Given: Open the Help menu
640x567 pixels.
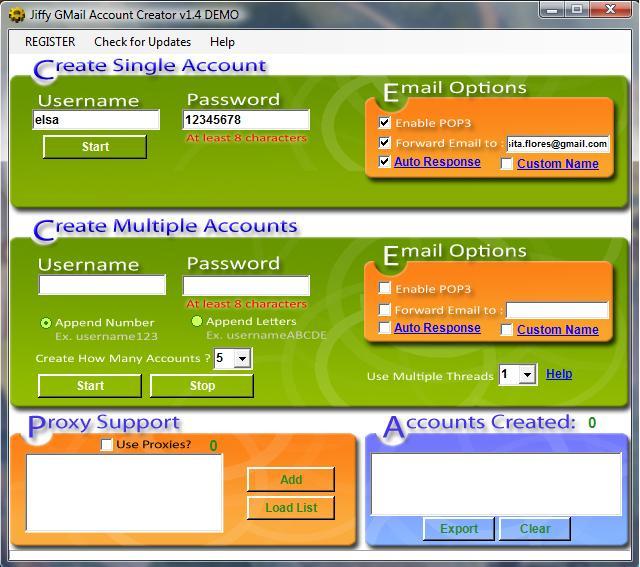Looking at the screenshot, I should pos(222,42).
